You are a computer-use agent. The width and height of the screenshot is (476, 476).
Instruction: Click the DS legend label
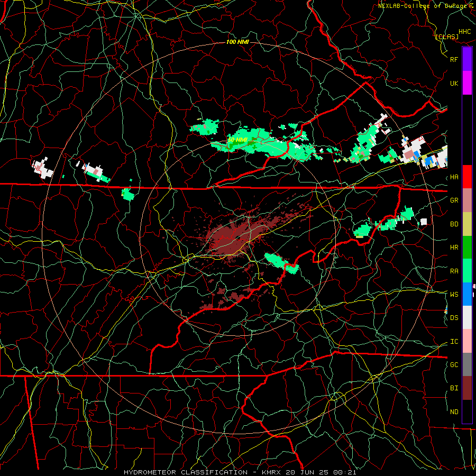[454, 318]
